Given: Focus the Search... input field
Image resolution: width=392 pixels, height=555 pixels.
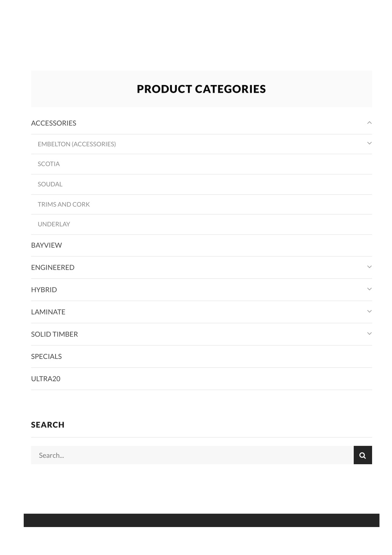Looking at the screenshot, I should tap(192, 455).
